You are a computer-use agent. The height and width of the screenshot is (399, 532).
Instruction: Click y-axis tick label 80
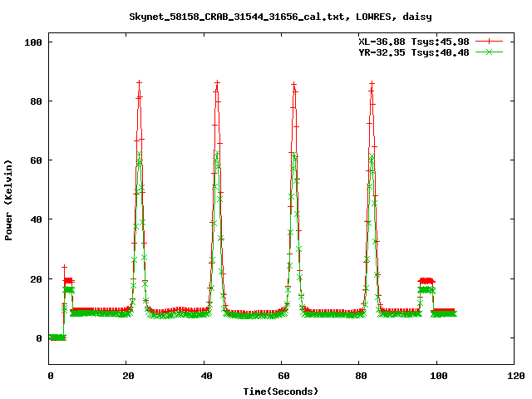(36, 101)
